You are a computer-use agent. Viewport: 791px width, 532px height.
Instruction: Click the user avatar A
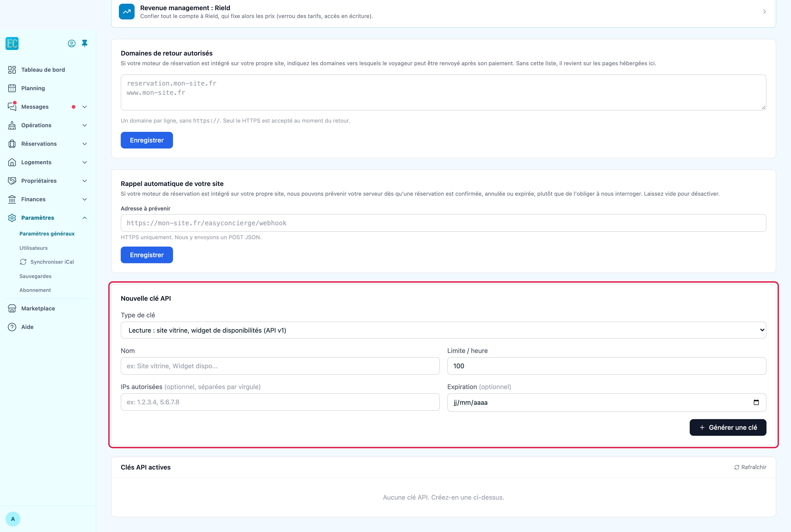point(13,519)
